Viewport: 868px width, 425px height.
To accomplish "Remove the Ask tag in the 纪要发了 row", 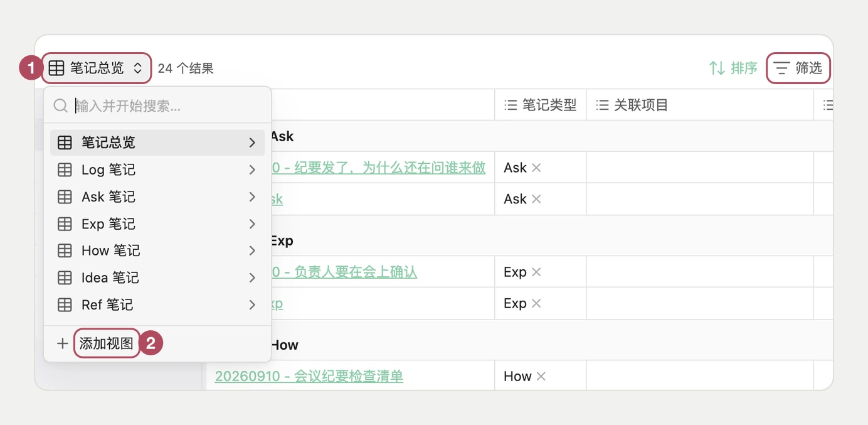I will coord(536,168).
